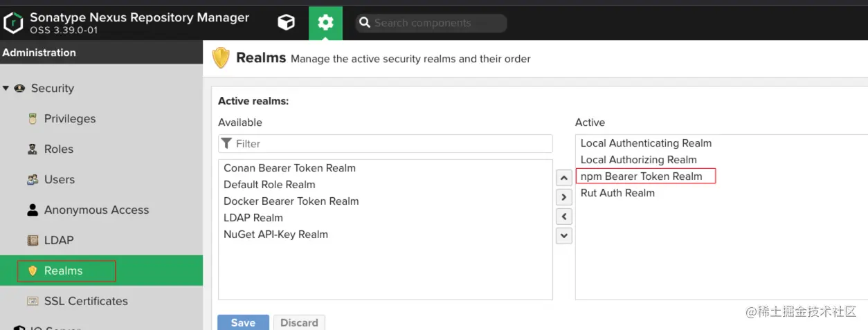Image resolution: width=868 pixels, height=330 pixels.
Task: Add realm to Active with right arrow
Action: tap(564, 197)
